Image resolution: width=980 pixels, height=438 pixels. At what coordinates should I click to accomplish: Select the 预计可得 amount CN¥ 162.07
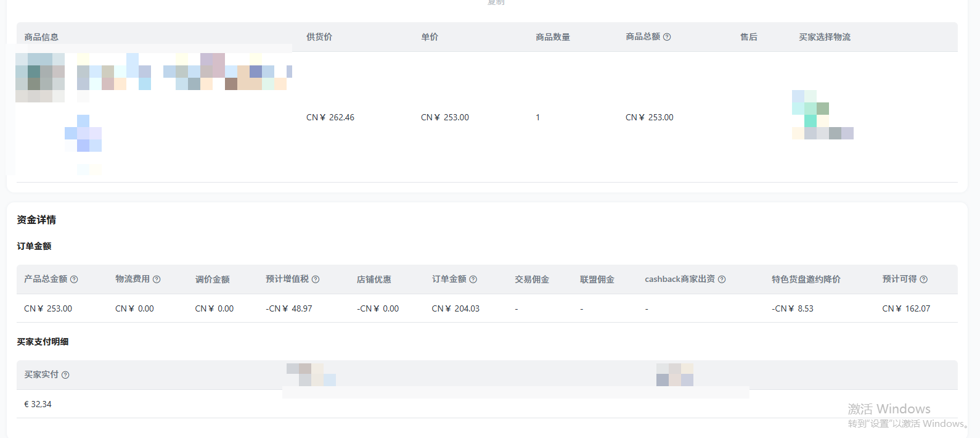906,308
